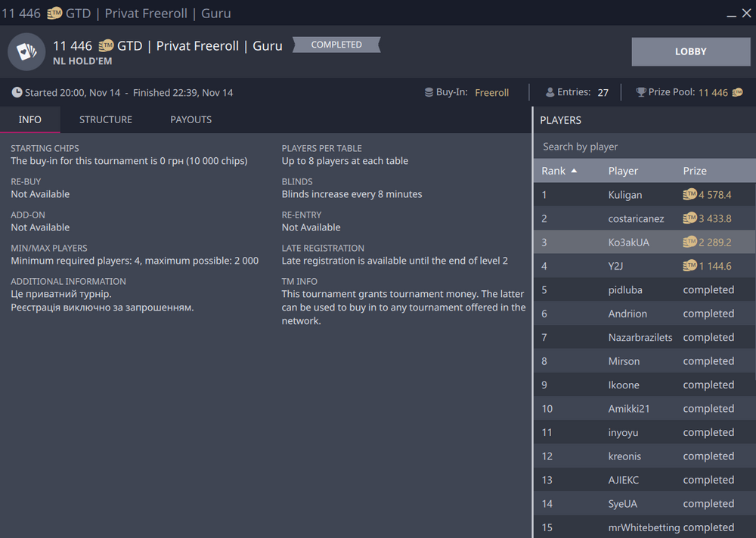Click the Player column header
The image size is (756, 538).
623,171
